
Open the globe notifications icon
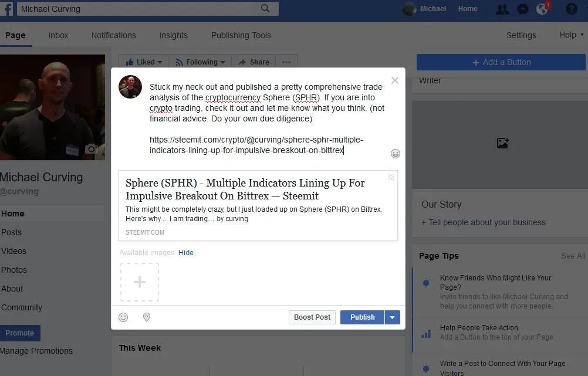point(542,9)
